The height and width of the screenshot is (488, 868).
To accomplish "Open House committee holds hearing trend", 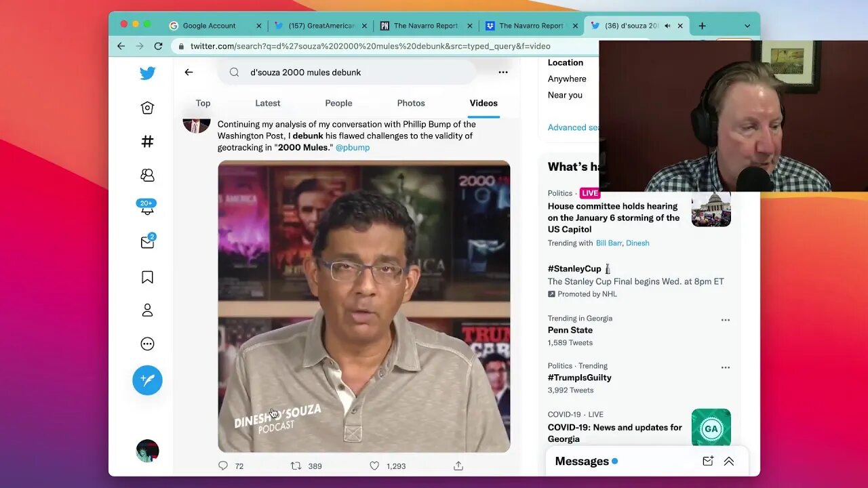I will [x=614, y=218].
